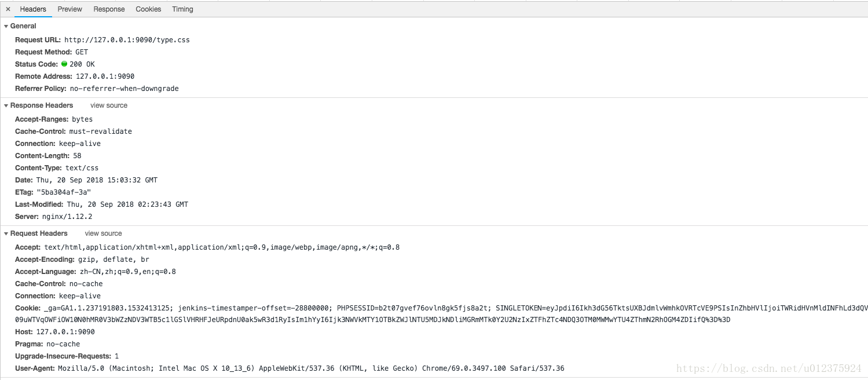Select the Cookies tab
The width and height of the screenshot is (868, 380).
pyautogui.click(x=148, y=9)
